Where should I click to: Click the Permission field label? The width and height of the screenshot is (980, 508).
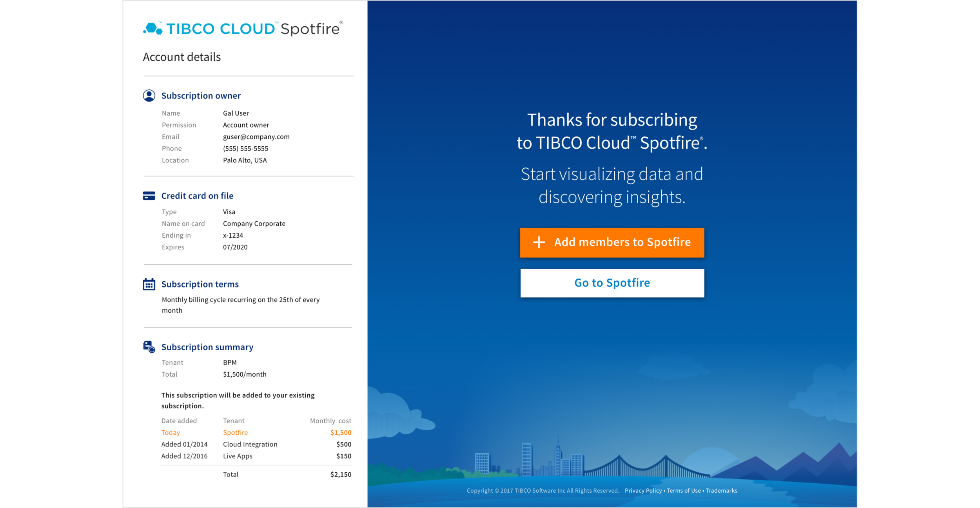point(179,125)
